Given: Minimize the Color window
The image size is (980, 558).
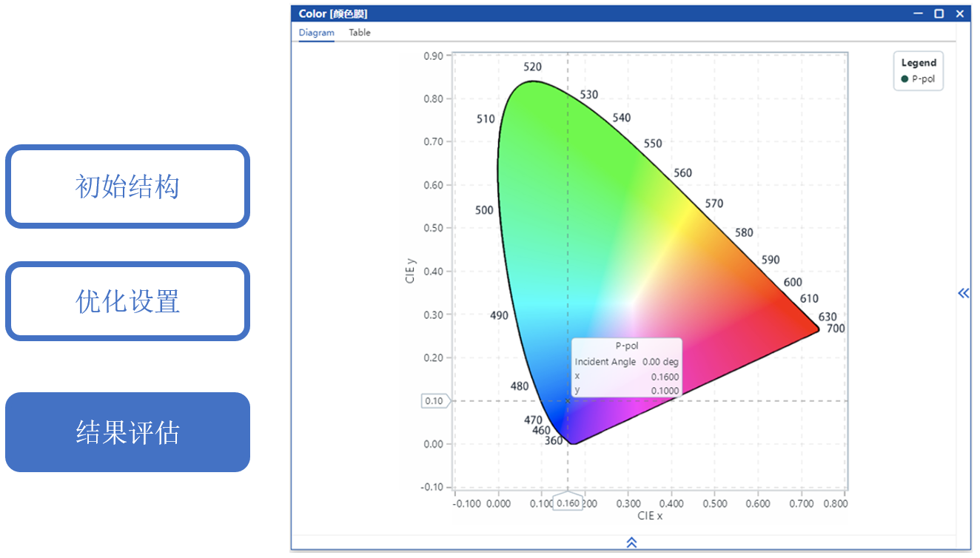Looking at the screenshot, I should pos(918,13).
